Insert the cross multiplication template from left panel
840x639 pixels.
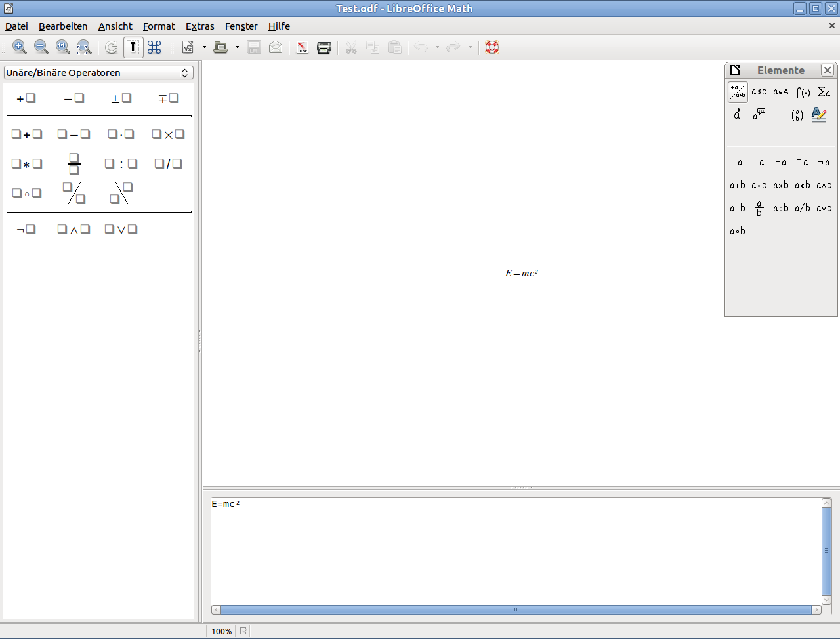coord(168,134)
